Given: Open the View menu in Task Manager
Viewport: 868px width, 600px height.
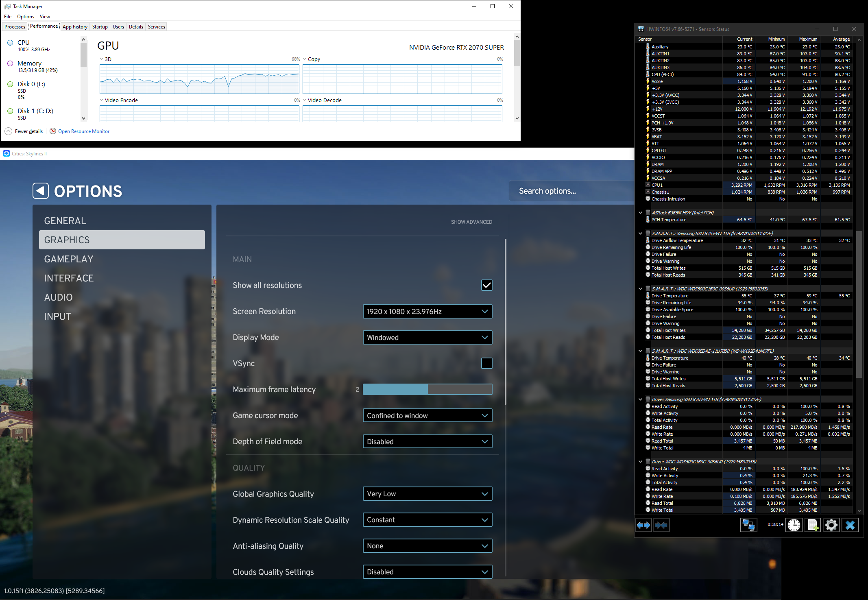Looking at the screenshot, I should point(45,16).
